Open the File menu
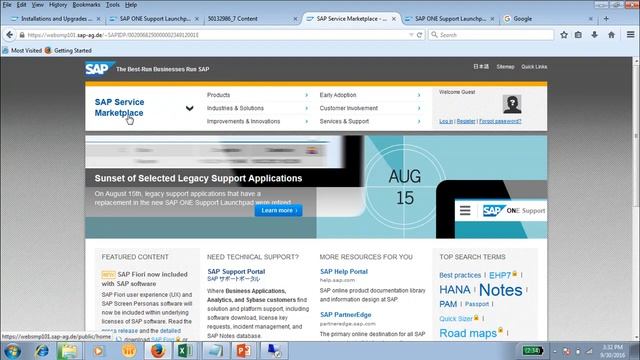This screenshot has width=640, height=360. coord(7,5)
